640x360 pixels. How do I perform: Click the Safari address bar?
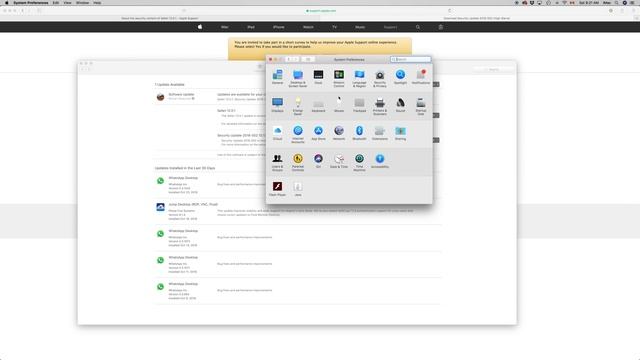(x=320, y=11)
